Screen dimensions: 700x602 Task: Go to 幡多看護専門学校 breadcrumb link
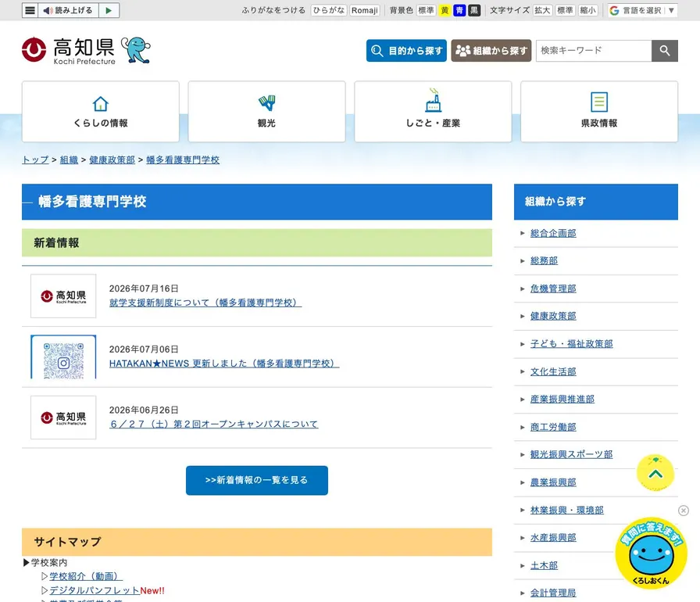tap(183, 159)
